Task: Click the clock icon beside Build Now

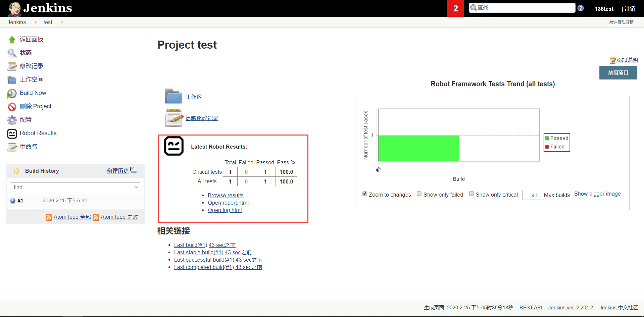Action: (12, 93)
